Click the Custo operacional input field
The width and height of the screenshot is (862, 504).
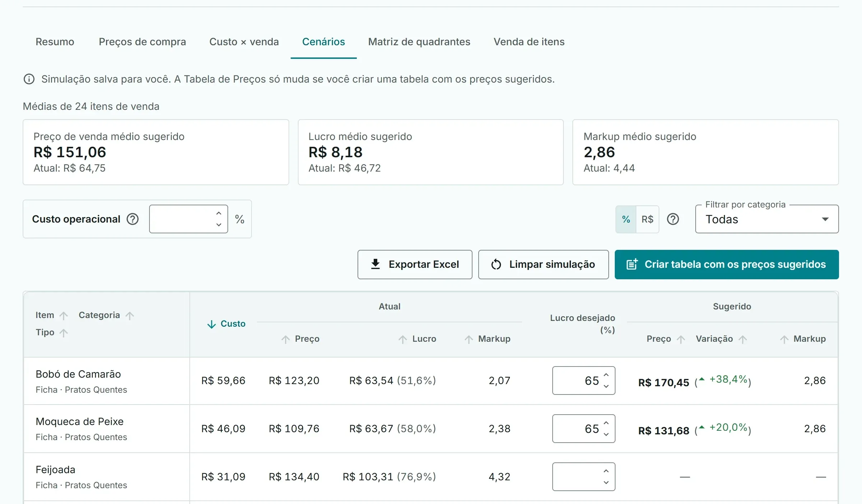[188, 219]
